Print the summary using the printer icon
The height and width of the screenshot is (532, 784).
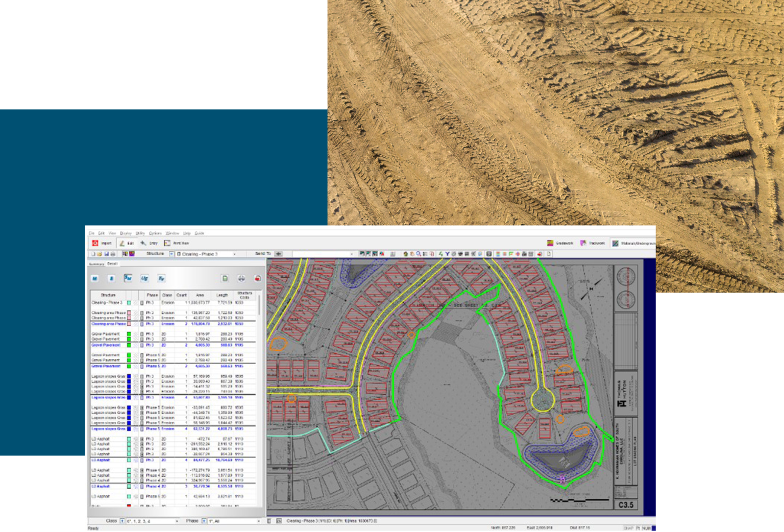coord(241,279)
